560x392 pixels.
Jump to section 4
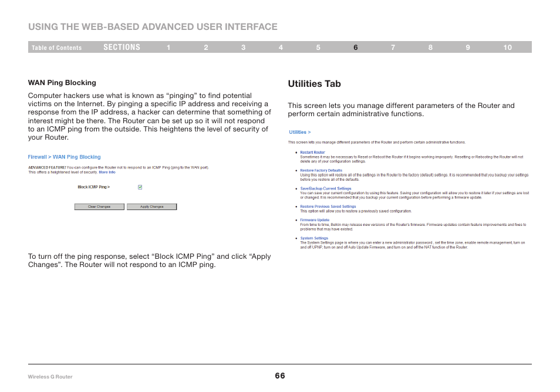[x=281, y=48]
